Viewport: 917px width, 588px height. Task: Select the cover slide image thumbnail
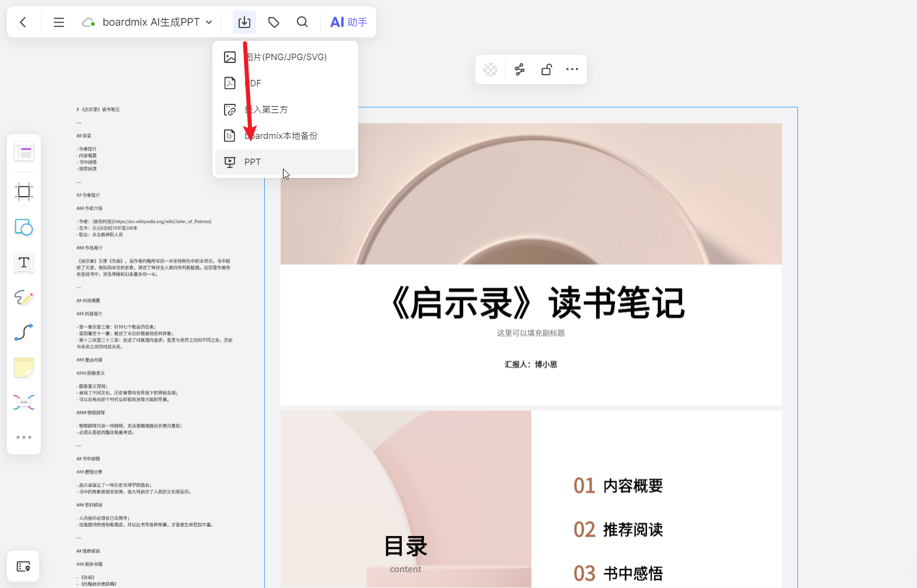(531, 194)
